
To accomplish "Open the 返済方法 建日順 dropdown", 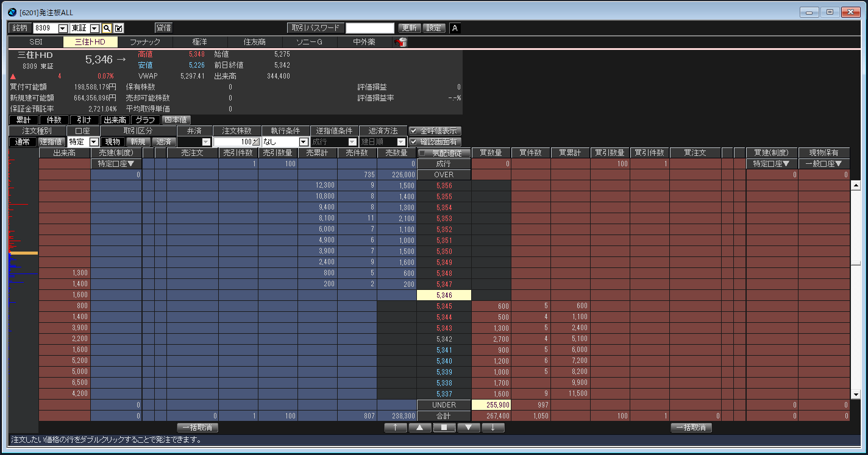I will point(401,142).
